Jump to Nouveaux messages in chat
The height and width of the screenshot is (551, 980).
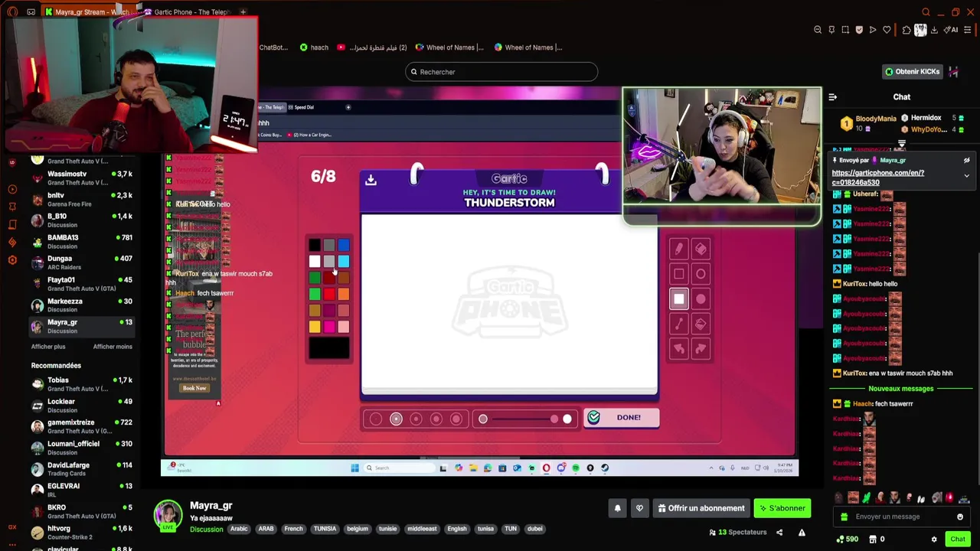coord(901,389)
